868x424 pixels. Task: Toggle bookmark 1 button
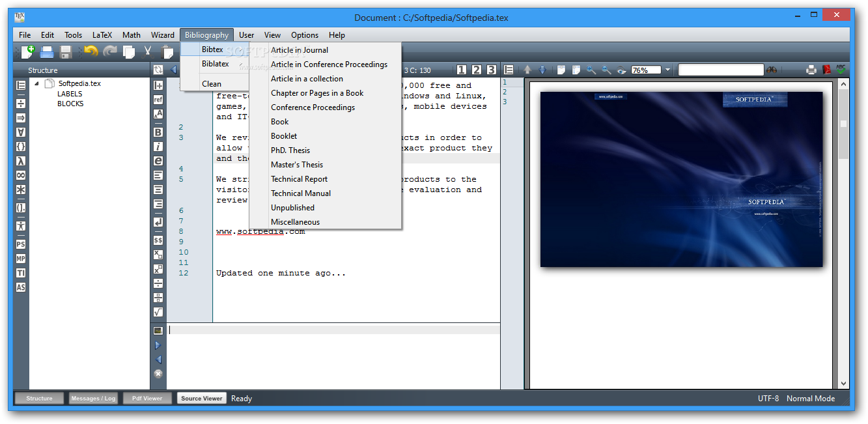click(462, 70)
